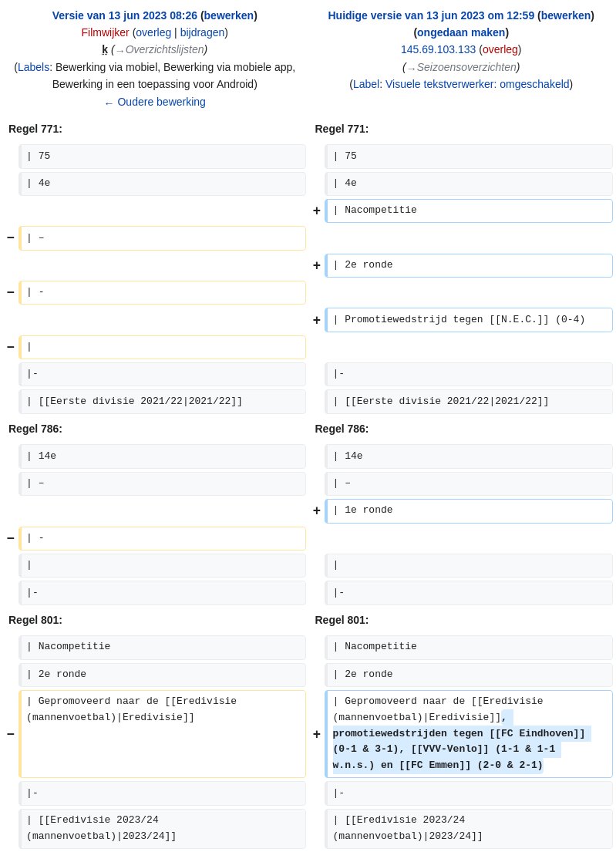Go to '← Oudere bewerking'
Image resolution: width=616 pixels, height=852 pixels.
pos(155,102)
